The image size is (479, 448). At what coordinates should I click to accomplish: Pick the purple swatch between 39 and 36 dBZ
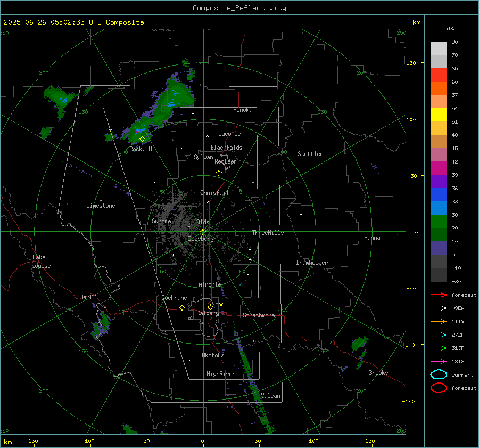[439, 182]
